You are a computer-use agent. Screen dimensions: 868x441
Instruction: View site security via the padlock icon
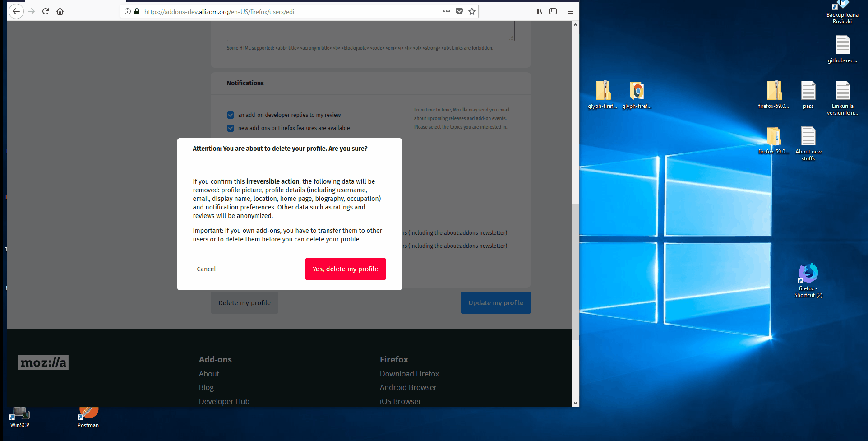137,11
